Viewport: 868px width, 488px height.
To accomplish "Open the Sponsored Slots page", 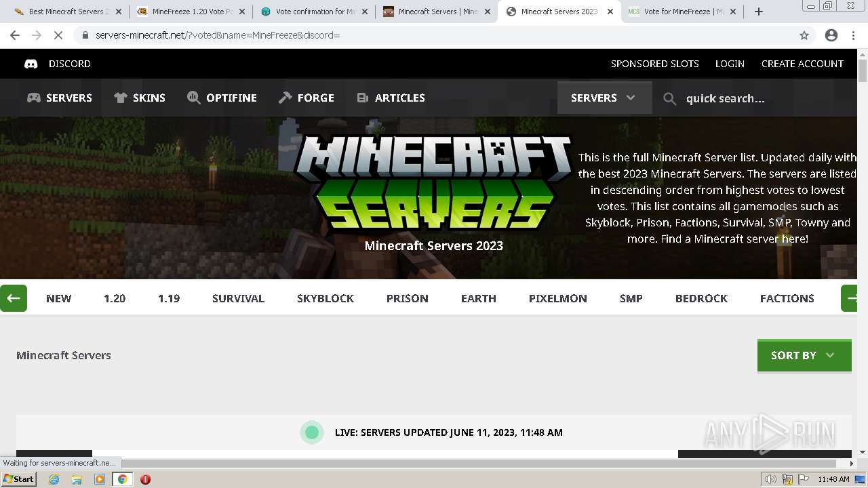I will pyautogui.click(x=654, y=64).
